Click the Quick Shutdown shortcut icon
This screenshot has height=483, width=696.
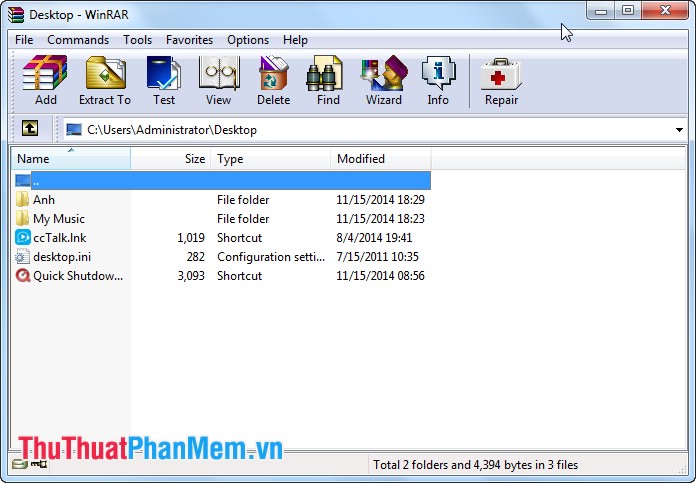pos(23,276)
